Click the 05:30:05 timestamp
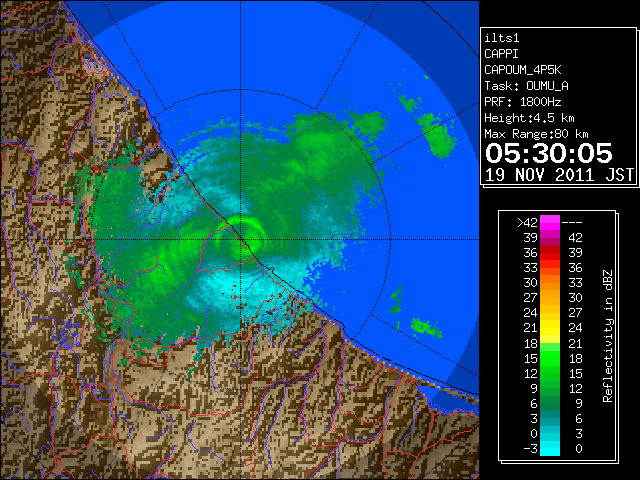640x480 pixels. pyautogui.click(x=549, y=153)
